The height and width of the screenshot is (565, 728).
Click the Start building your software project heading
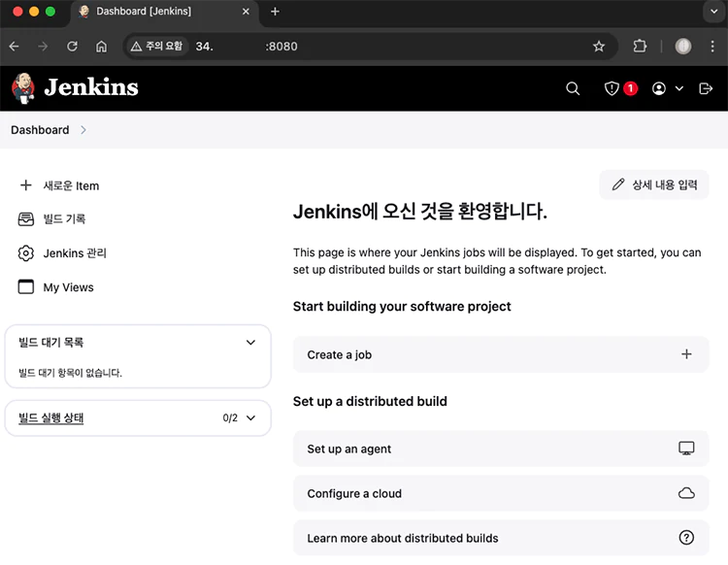[402, 307]
